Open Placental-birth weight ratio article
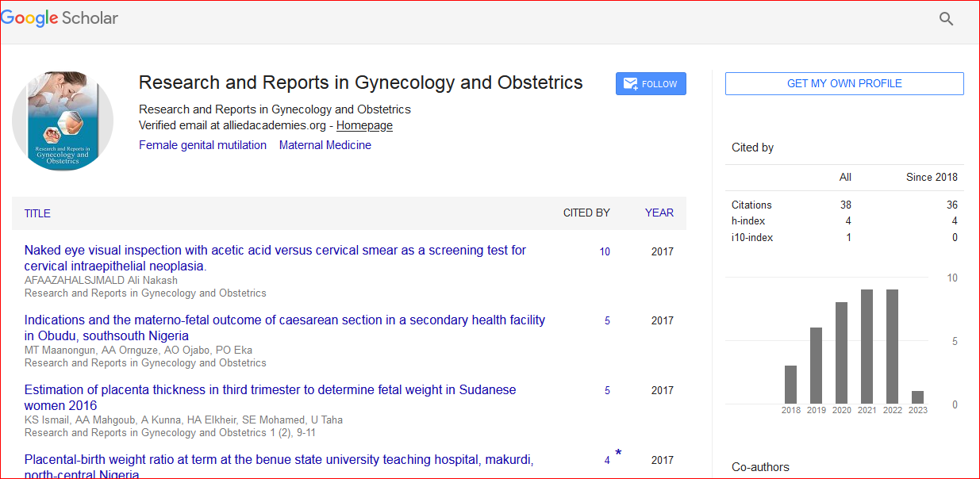The image size is (980, 479). point(279,460)
